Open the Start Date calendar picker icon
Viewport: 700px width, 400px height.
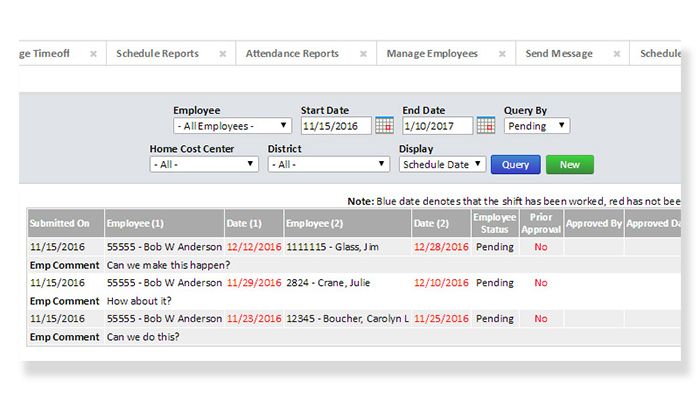click(385, 126)
